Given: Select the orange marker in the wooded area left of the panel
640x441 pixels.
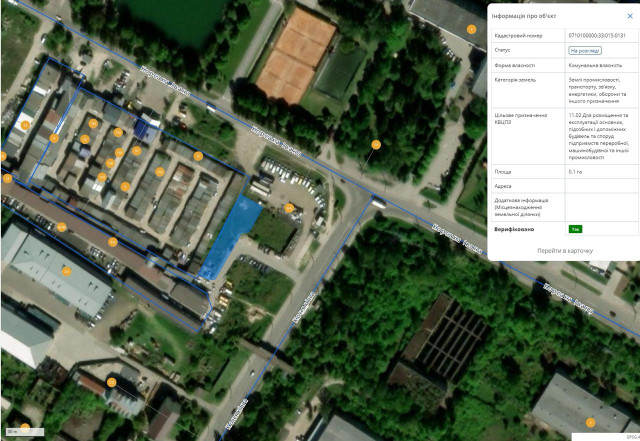Looking at the screenshot, I should 376,145.
